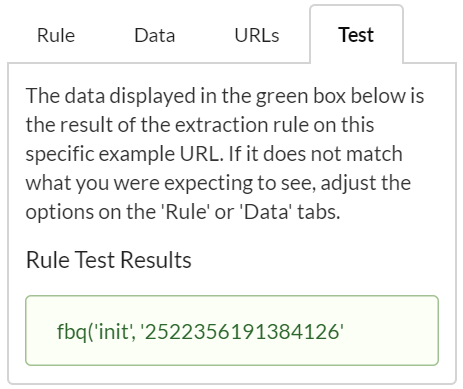This screenshot has width=463, height=389.
Task: Click the active Test tab
Action: 356,35
